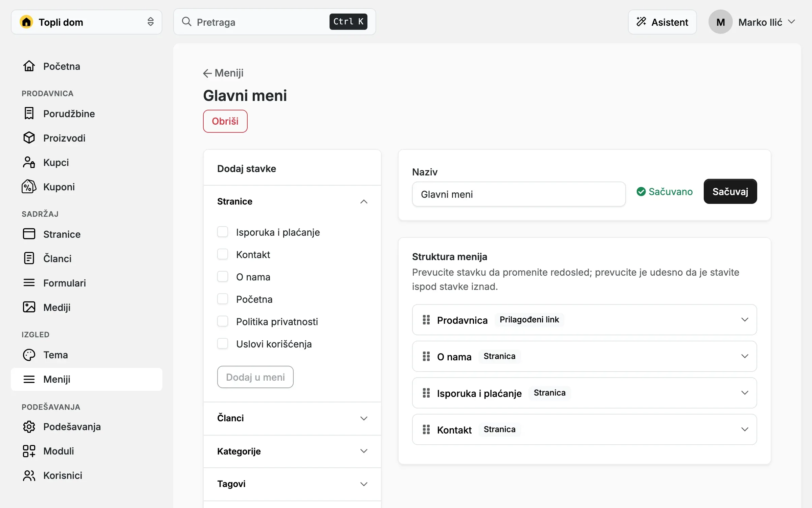Click the Porudžbine receipt icon

(29, 113)
